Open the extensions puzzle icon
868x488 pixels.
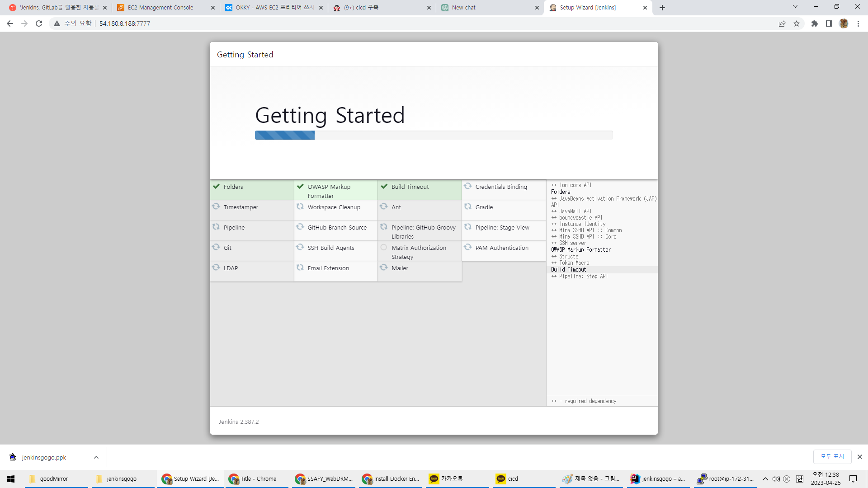point(815,23)
